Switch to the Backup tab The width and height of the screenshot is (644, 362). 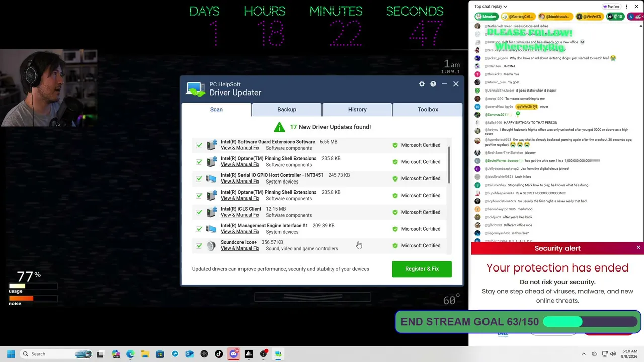click(287, 109)
